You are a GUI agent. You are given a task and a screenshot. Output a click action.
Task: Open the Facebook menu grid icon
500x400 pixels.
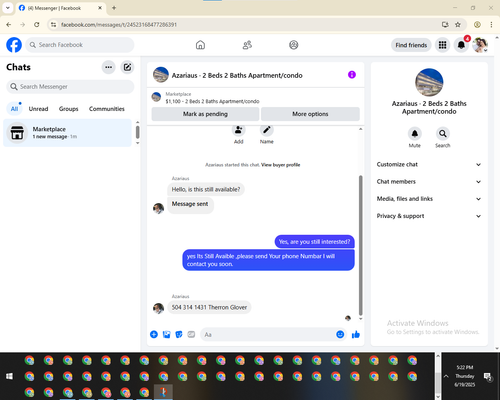[442, 45]
